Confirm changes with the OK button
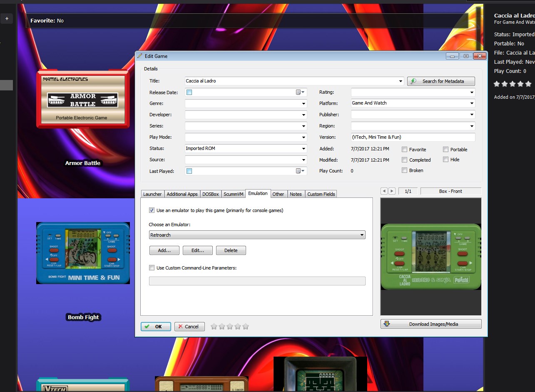Viewport: 535px width, 392px height. [x=156, y=327]
